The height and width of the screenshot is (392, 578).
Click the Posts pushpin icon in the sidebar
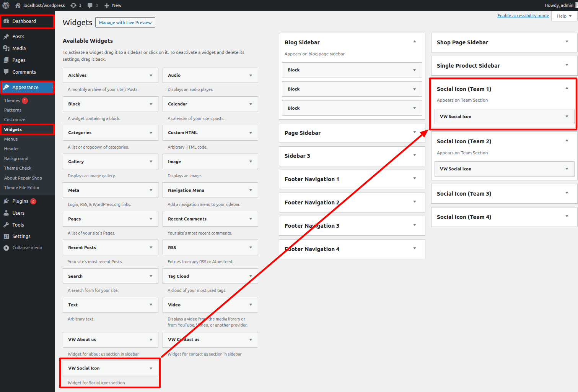pos(6,37)
